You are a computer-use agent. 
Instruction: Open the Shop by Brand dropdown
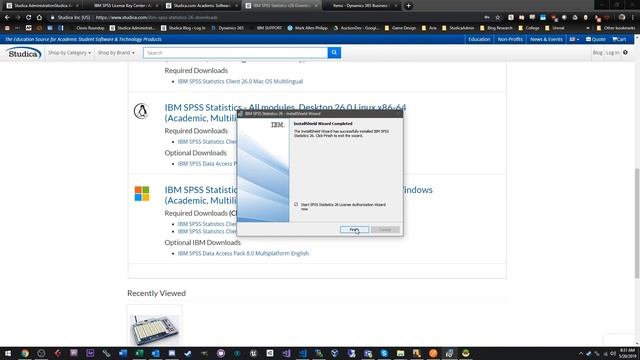point(116,53)
